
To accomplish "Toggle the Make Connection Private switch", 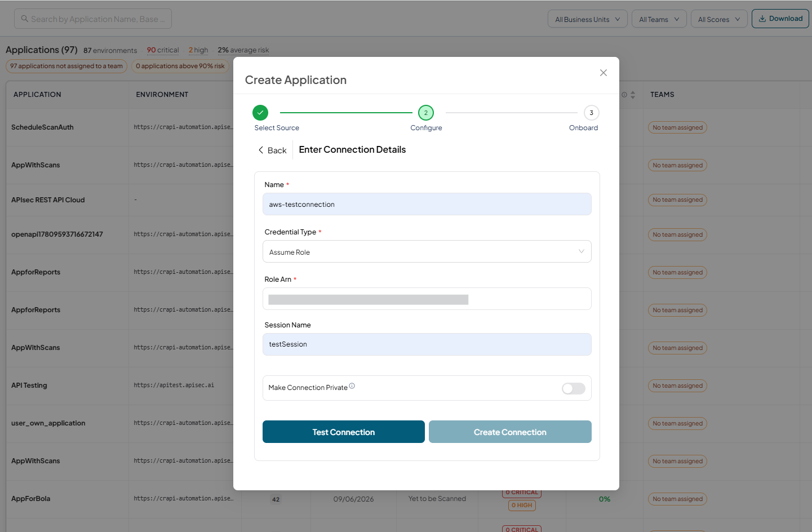I will pos(574,388).
